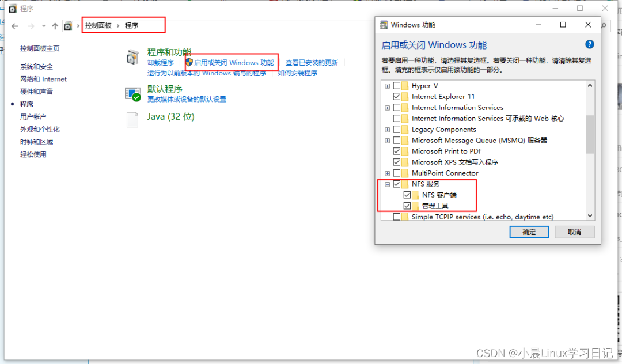Open 启用或关闭 Windows 功能 link
Screen dimensions: 622x364
(x=234, y=63)
